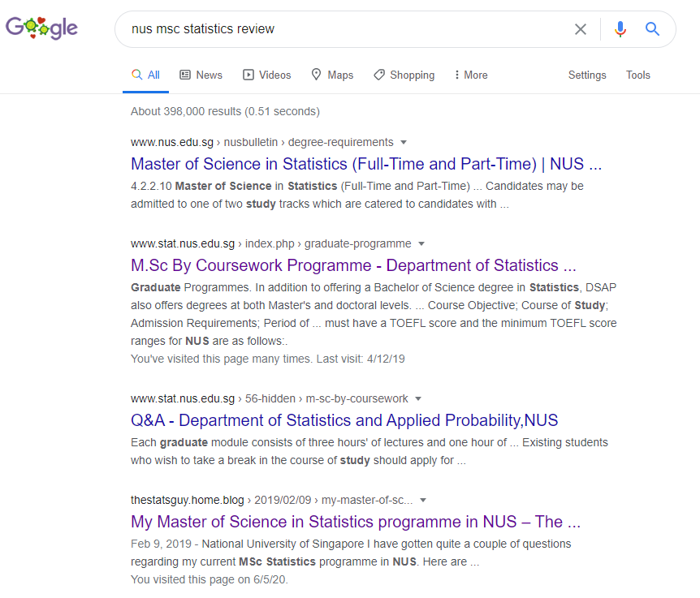Open 'M.Sc By Coursework Programme' result
The image size is (700, 598).
click(353, 265)
